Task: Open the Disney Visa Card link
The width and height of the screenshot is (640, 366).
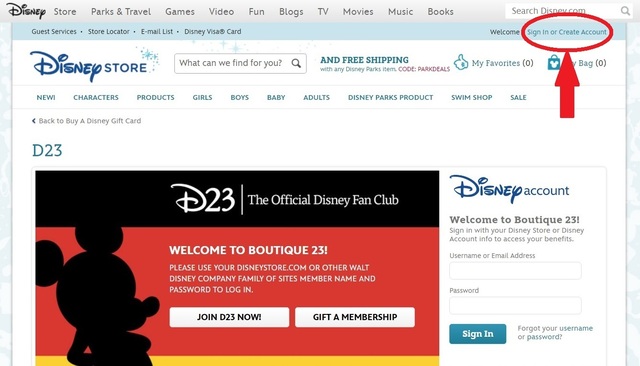Action: pos(213,31)
